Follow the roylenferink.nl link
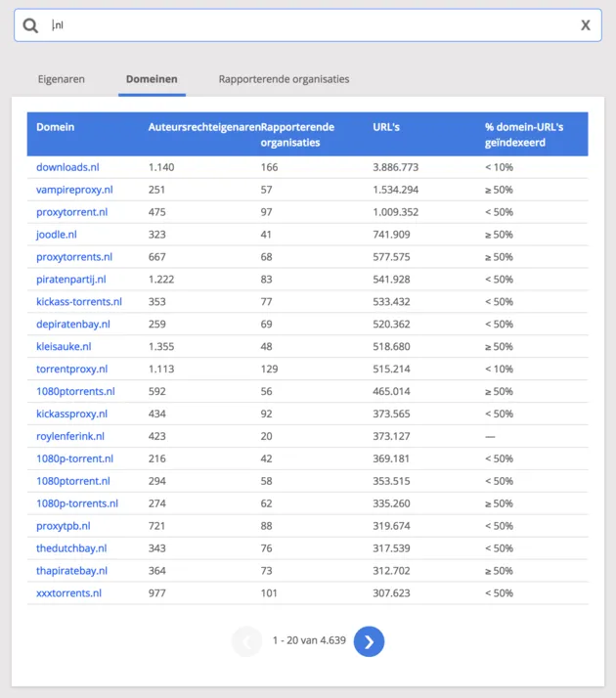 [69, 436]
